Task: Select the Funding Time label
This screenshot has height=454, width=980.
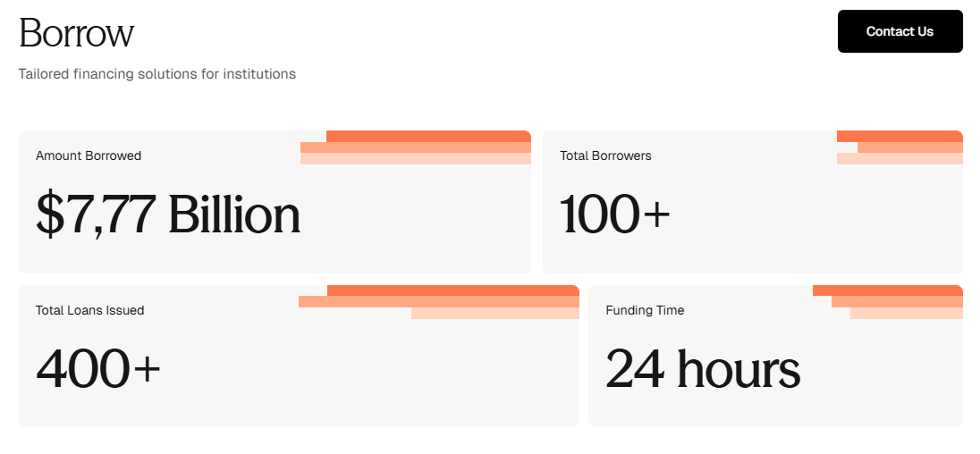Action: [x=645, y=310]
